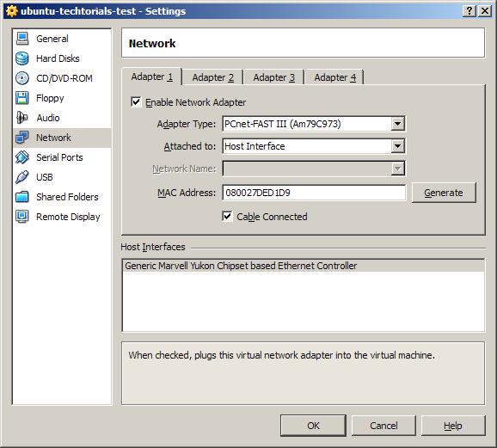Image resolution: width=497 pixels, height=448 pixels.
Task: Confirm settings with OK button
Action: (x=313, y=426)
